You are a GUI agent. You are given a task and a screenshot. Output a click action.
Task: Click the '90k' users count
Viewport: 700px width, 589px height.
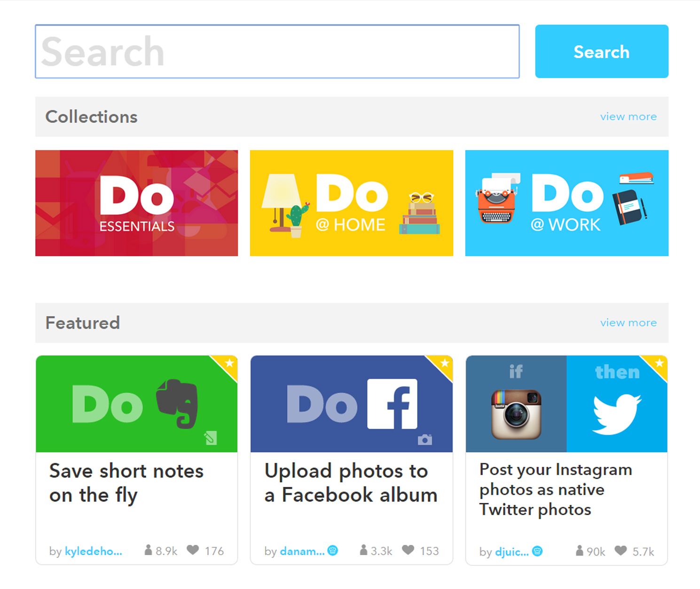pos(596,551)
